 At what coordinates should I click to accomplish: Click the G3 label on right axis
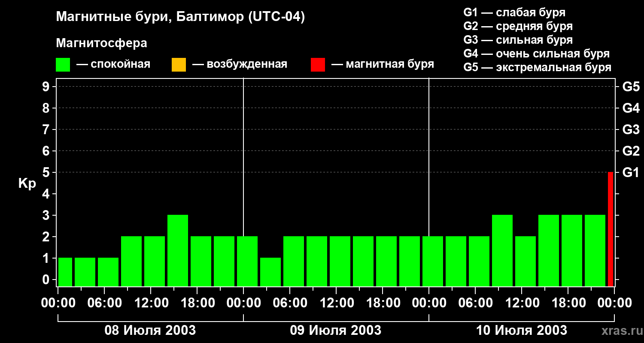[631, 129]
